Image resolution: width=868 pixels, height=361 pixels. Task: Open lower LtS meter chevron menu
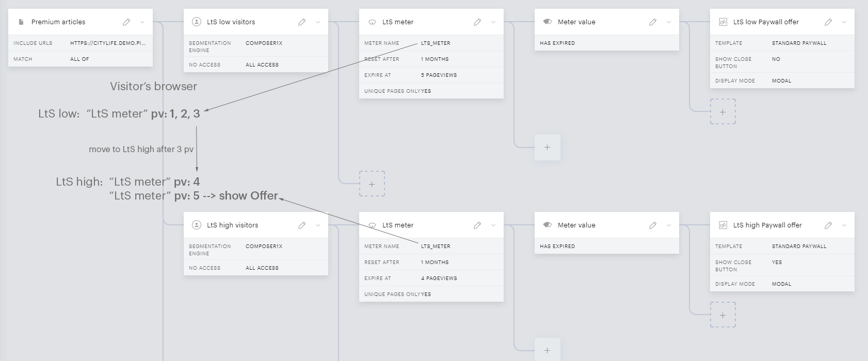pos(493,225)
